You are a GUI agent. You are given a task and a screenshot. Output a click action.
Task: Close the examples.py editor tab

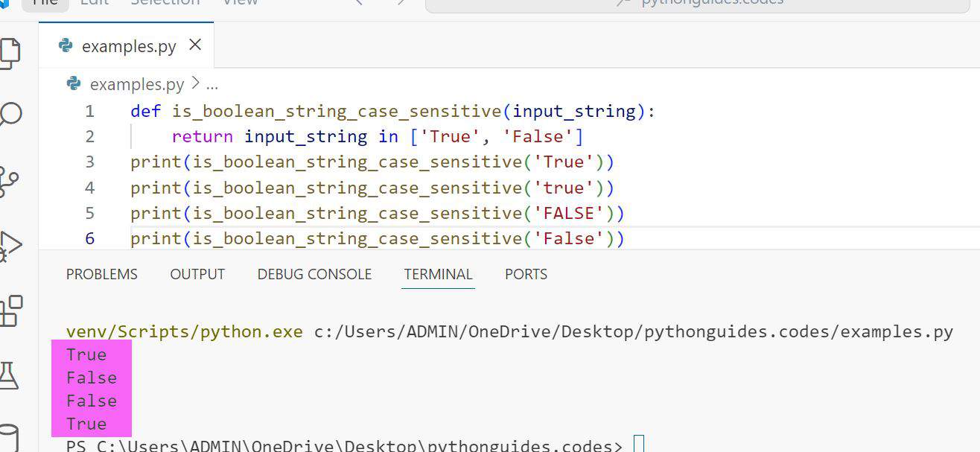click(x=195, y=45)
